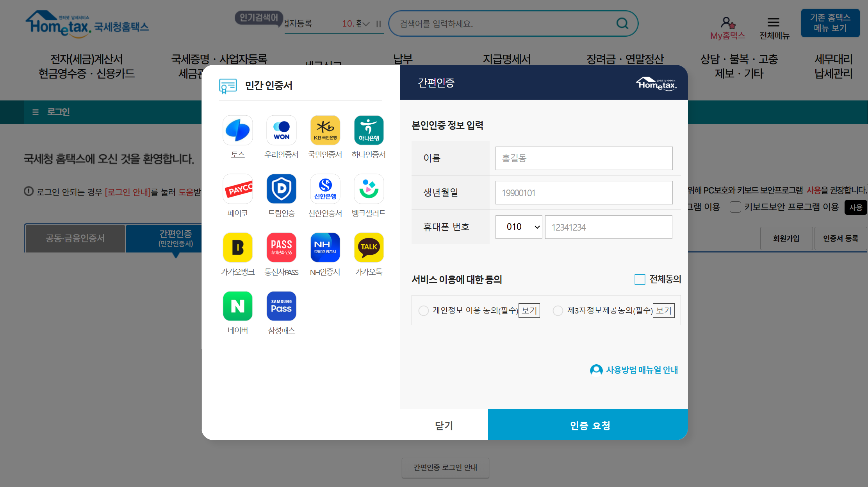Choose the PASS carrier authentication icon
The height and width of the screenshot is (487, 868).
(x=281, y=248)
